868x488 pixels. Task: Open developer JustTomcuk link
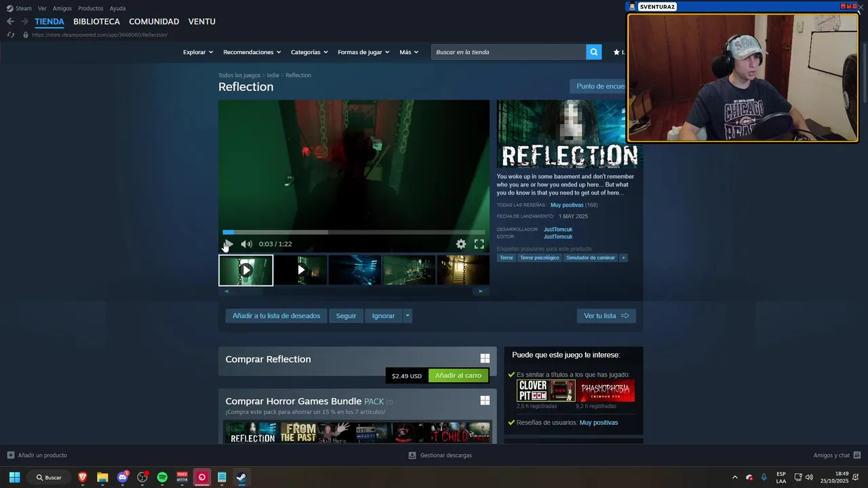tap(558, 230)
